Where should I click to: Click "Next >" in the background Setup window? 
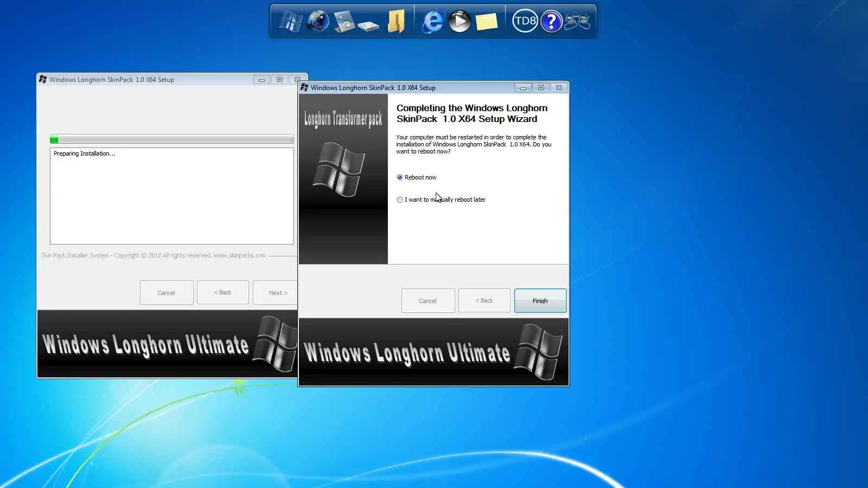(275, 293)
